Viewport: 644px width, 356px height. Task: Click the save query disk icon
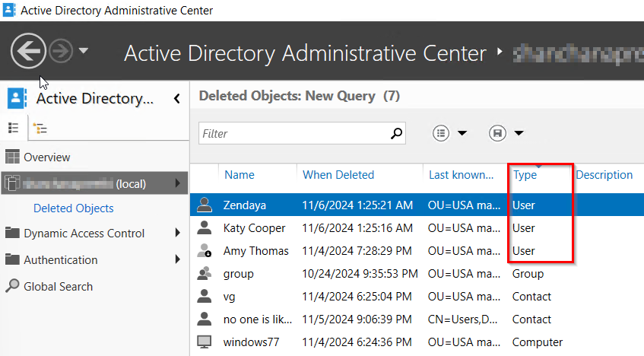click(498, 133)
